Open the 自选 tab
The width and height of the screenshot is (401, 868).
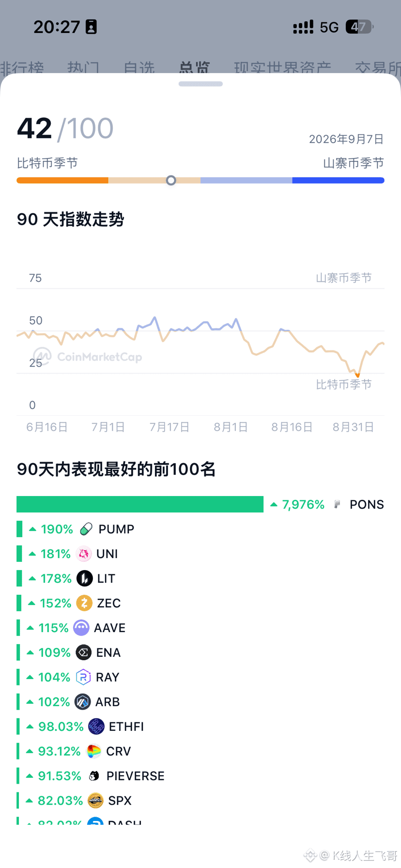139,68
